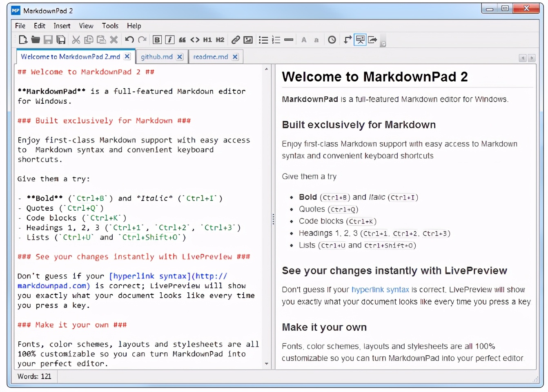The height and width of the screenshot is (392, 548).
Task: Close the readme.md tab
Action: point(235,57)
